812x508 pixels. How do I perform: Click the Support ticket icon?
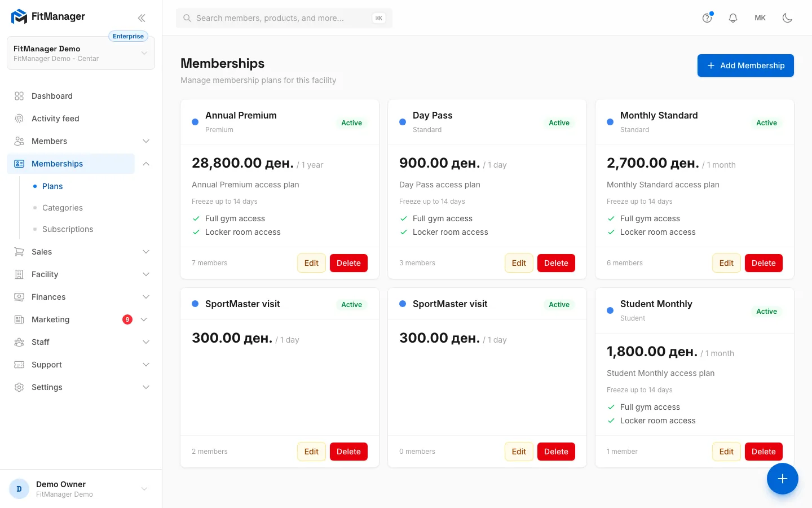[19, 365]
